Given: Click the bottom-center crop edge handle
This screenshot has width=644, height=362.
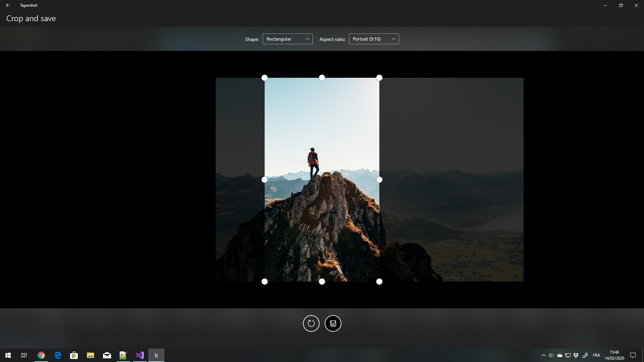Looking at the screenshot, I should [322, 282].
